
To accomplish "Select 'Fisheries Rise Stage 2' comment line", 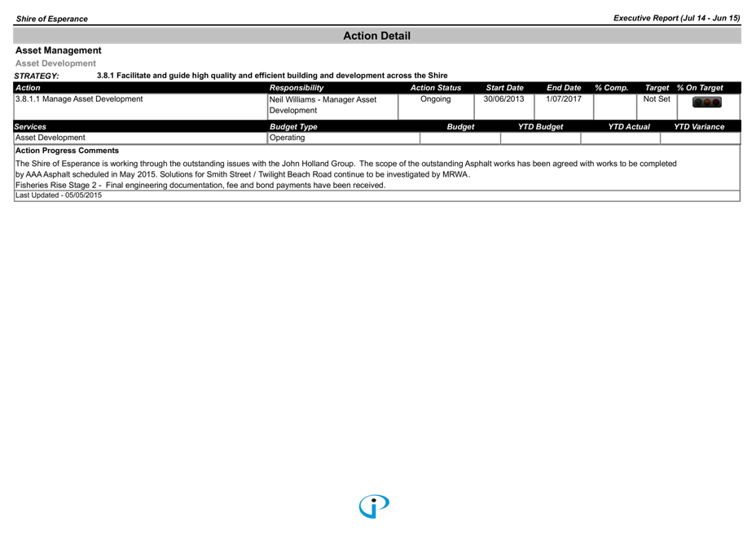I will click(200, 185).
